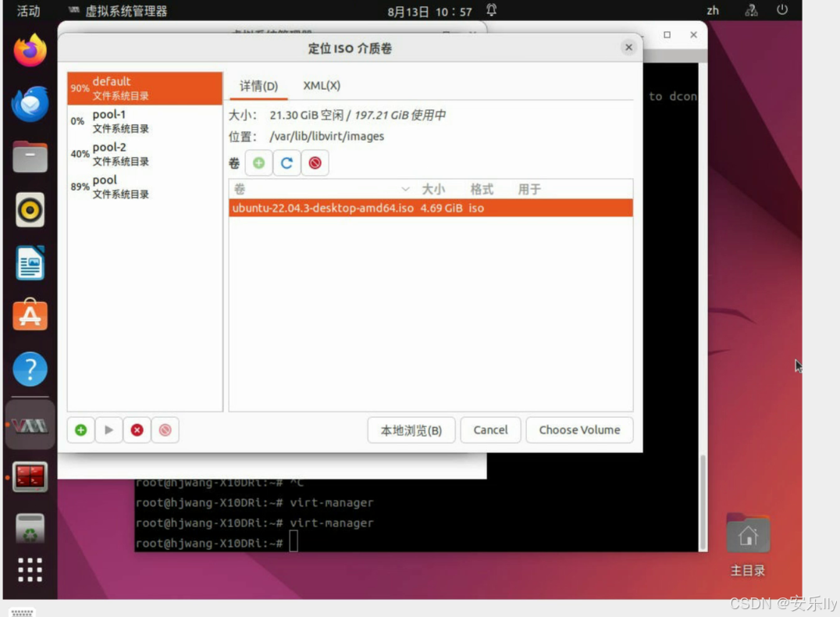Click the Choose Volume button
This screenshot has width=840, height=617.
(x=579, y=430)
